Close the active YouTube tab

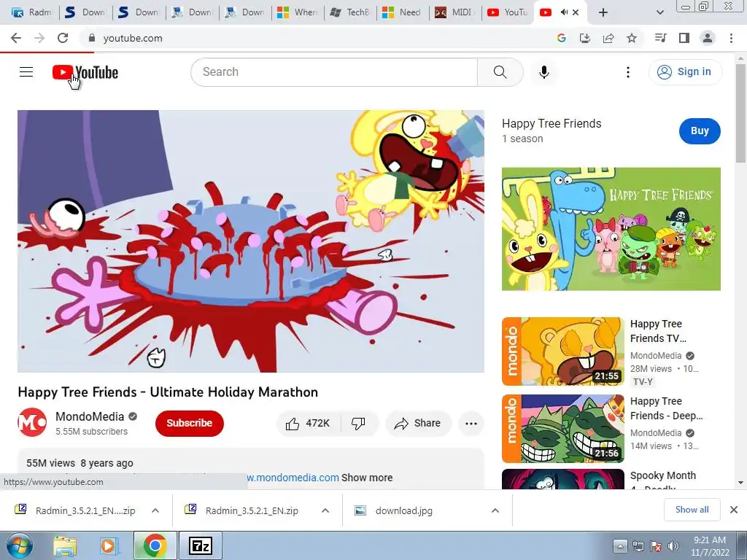[x=576, y=12]
